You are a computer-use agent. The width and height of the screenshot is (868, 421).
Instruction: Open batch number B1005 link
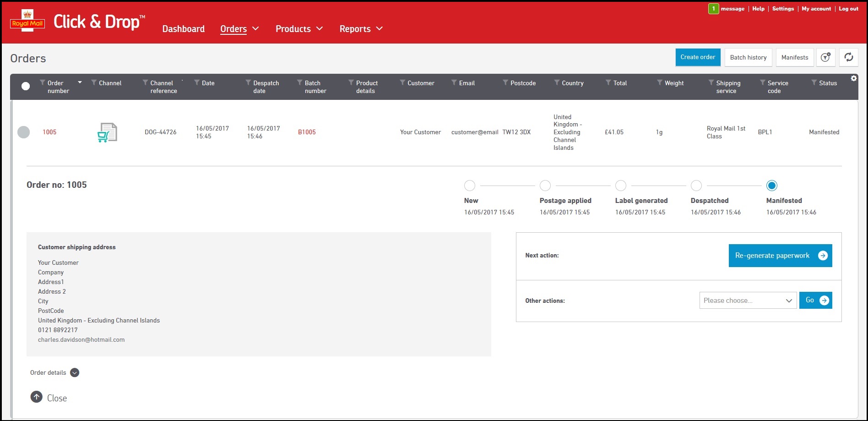(307, 132)
